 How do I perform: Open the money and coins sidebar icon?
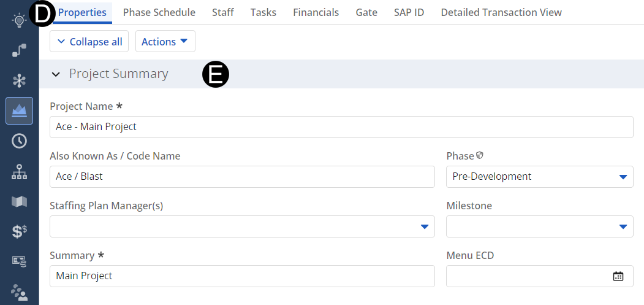tap(19, 261)
